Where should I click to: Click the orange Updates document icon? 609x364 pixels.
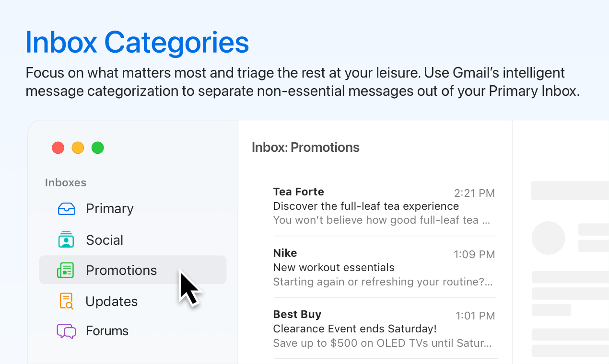[x=66, y=301]
